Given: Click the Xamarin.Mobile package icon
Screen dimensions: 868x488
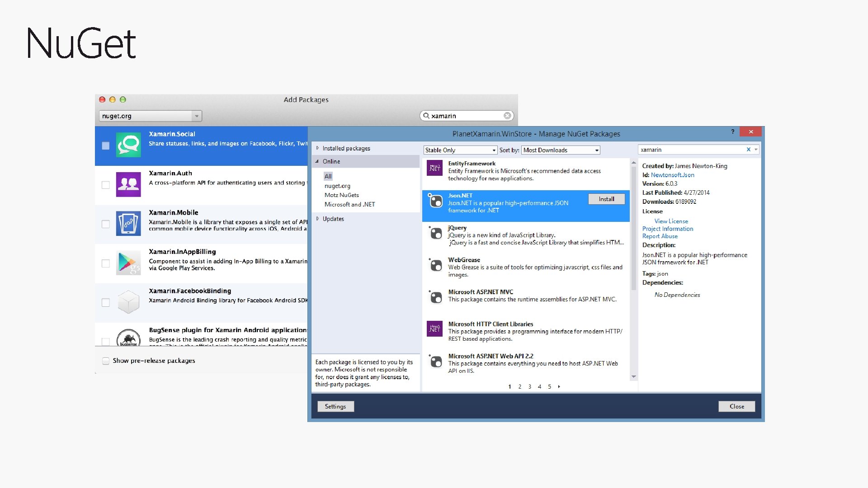Looking at the screenshot, I should [x=128, y=224].
